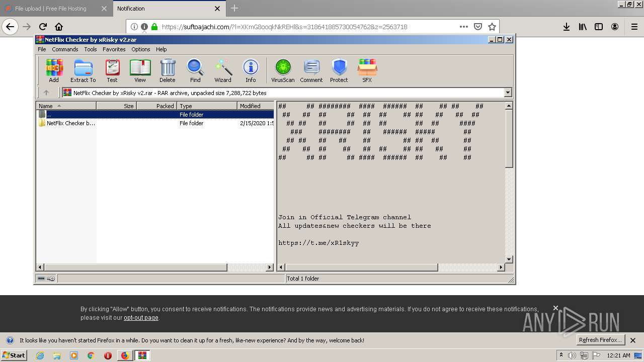Image resolution: width=644 pixels, height=362 pixels.
Task: Click the 'Total 1 folder' status text
Action: pyautogui.click(x=303, y=279)
